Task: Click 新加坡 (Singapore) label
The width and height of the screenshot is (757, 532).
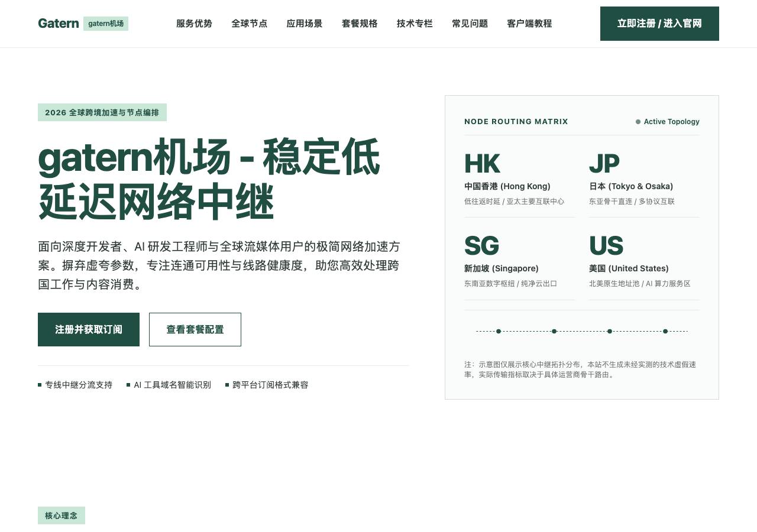Action: coord(502,268)
